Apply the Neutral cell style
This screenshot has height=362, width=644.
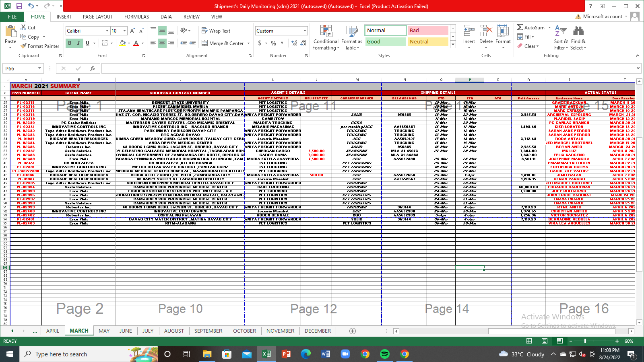coord(428,42)
